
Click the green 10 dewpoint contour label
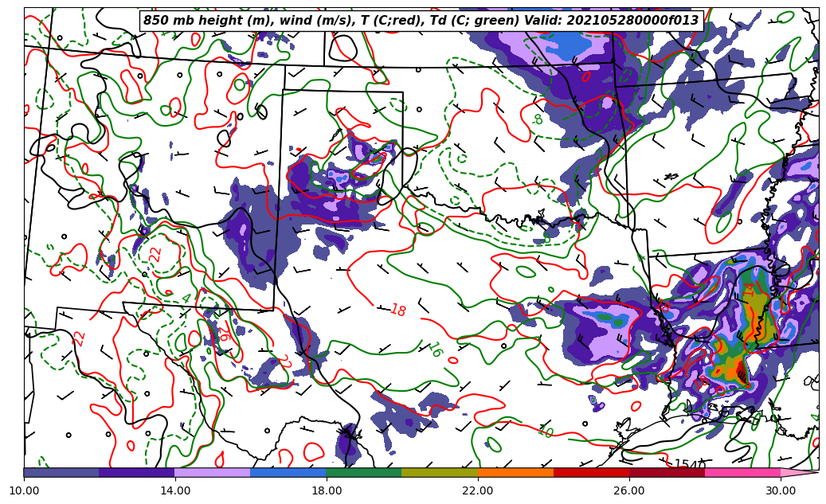(x=545, y=432)
